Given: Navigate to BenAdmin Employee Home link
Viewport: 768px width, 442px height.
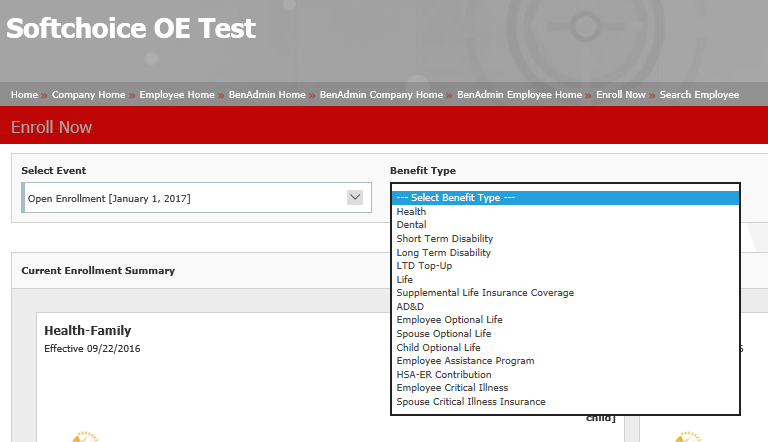Looking at the screenshot, I should 519,95.
